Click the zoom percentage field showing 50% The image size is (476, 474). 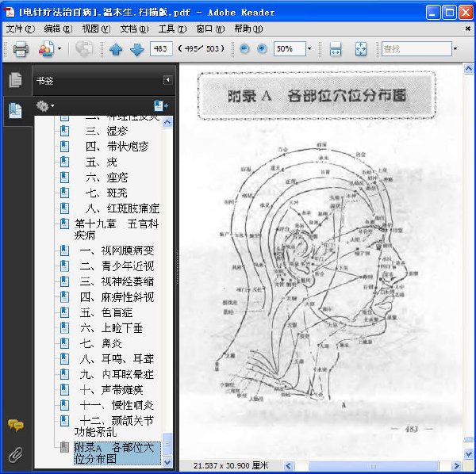[290, 49]
